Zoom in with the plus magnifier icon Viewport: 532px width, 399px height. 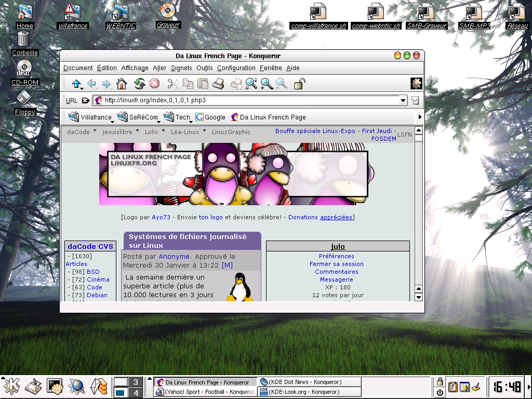coord(267,84)
